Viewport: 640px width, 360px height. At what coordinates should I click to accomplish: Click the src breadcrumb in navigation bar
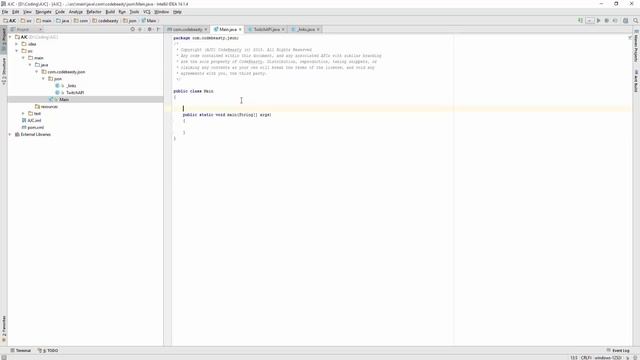[26, 20]
